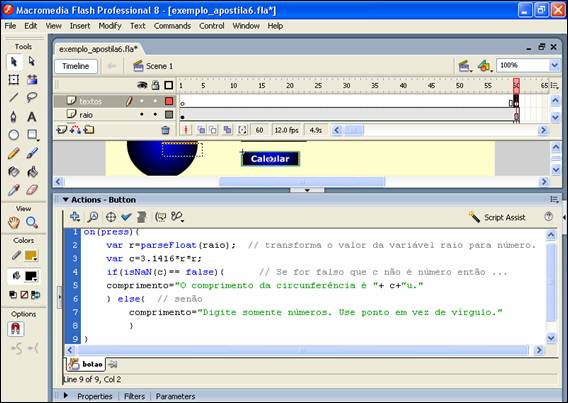Open the 100% zoom dropdown
Image resolution: width=568 pixels, height=403 pixels.
click(554, 66)
